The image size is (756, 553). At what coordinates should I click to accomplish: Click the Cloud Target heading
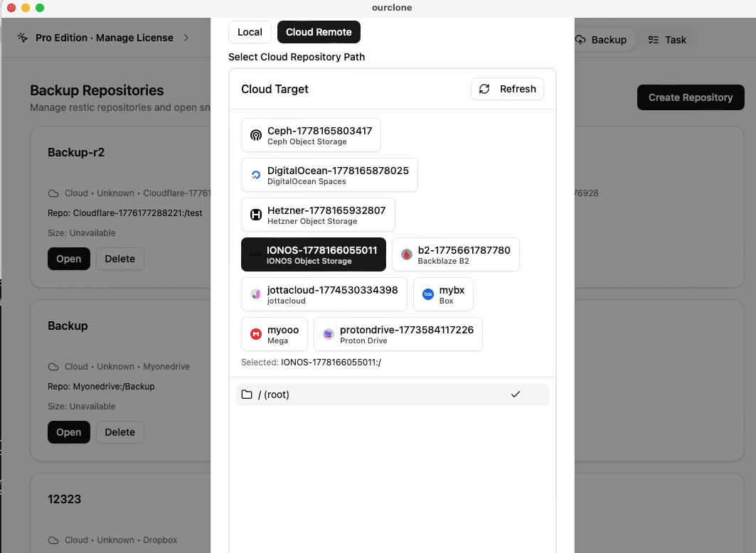coord(275,89)
